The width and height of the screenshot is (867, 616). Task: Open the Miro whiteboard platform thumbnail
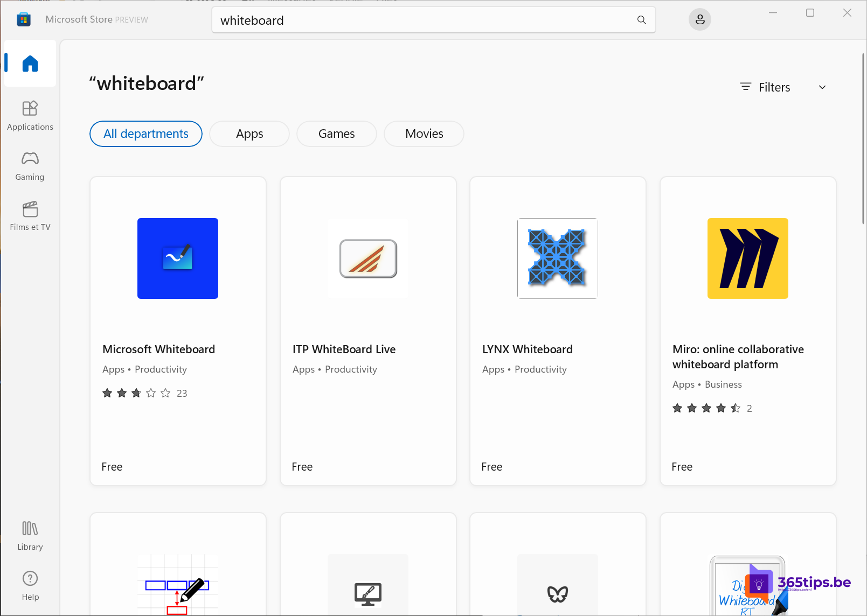(x=747, y=258)
